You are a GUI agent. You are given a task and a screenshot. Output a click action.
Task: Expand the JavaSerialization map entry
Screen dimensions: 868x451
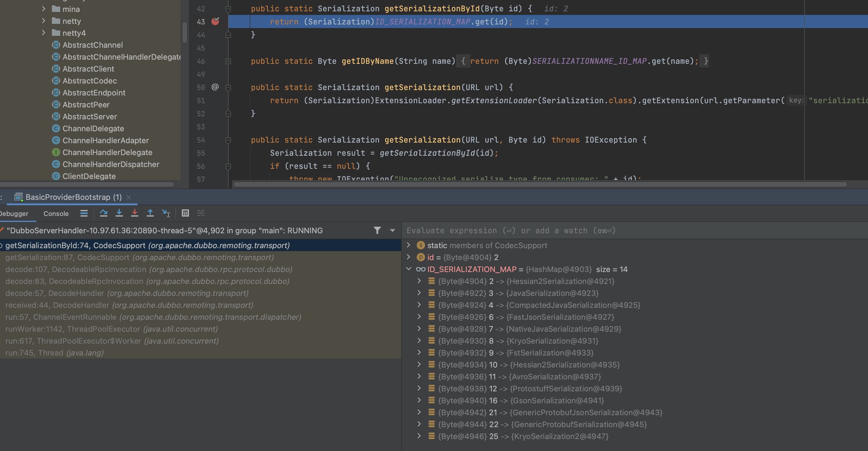[419, 293]
